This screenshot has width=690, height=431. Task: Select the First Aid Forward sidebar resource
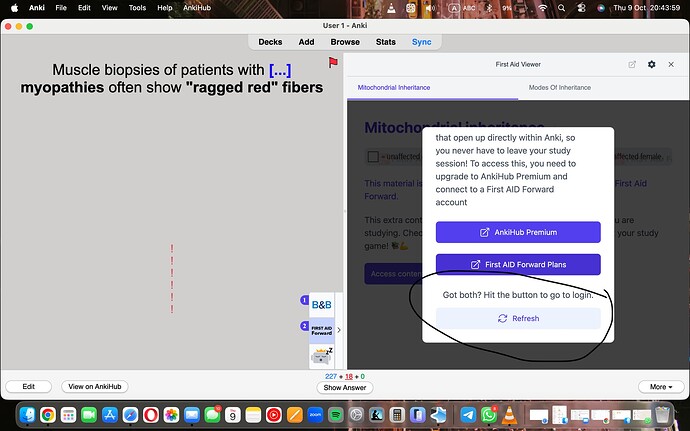[x=321, y=329]
